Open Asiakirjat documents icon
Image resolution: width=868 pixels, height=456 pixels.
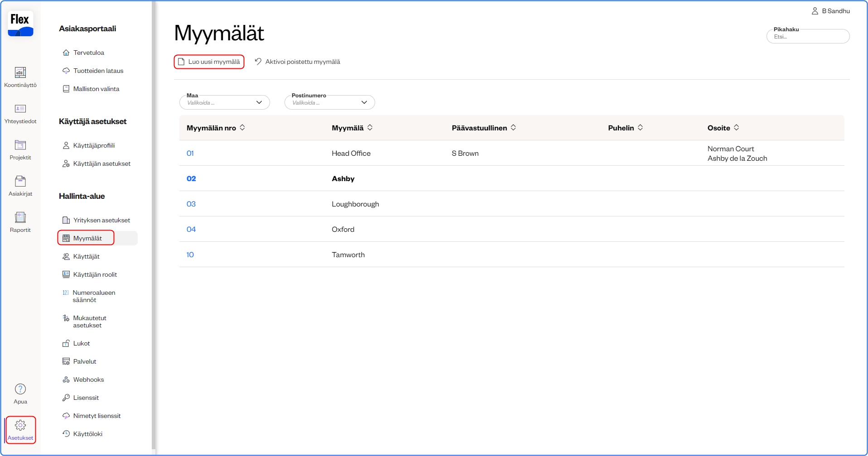click(x=20, y=182)
